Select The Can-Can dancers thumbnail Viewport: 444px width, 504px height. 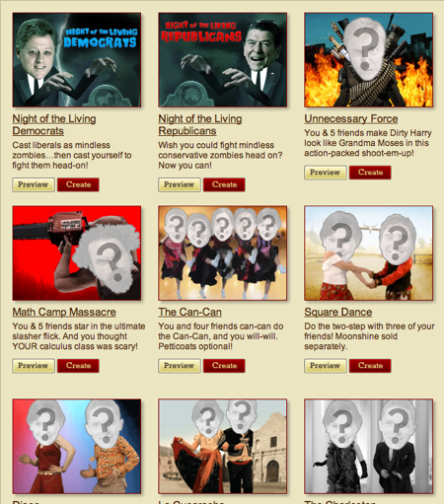(223, 253)
